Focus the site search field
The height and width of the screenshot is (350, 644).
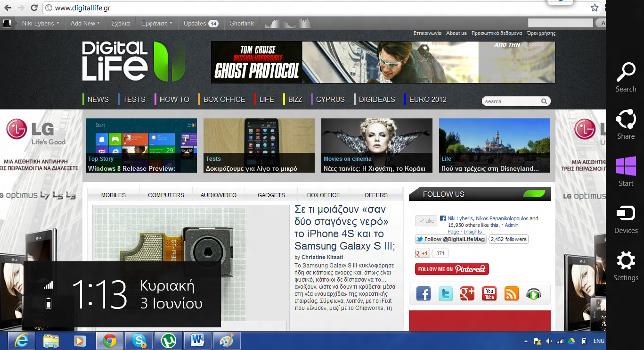[x=511, y=101]
